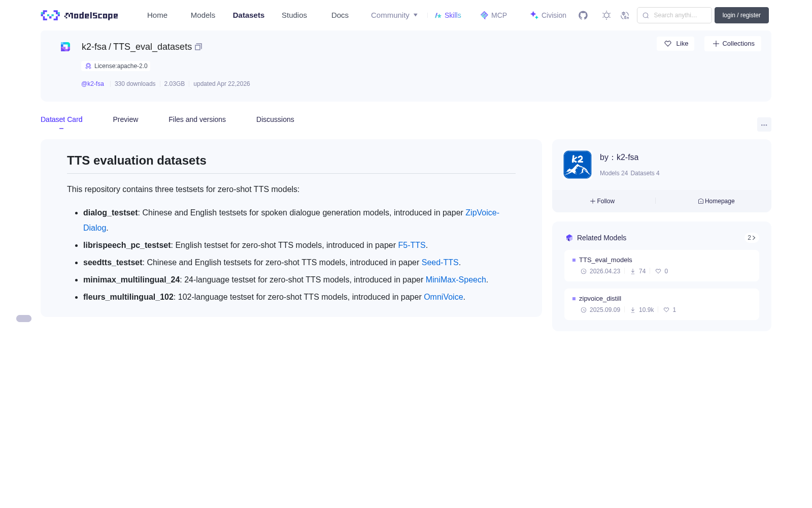
Task: Click login / register button
Action: tap(741, 15)
